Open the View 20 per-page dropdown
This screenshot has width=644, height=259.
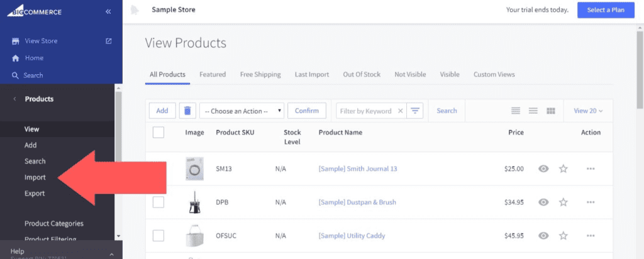(x=588, y=111)
